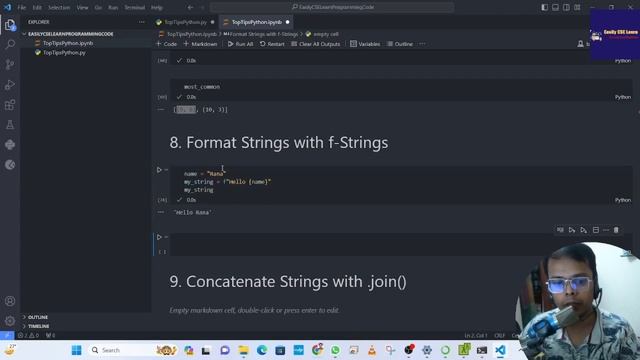Open the Explorer view in activity bar
The height and width of the screenshot is (360, 640).
pyautogui.click(x=10, y=25)
